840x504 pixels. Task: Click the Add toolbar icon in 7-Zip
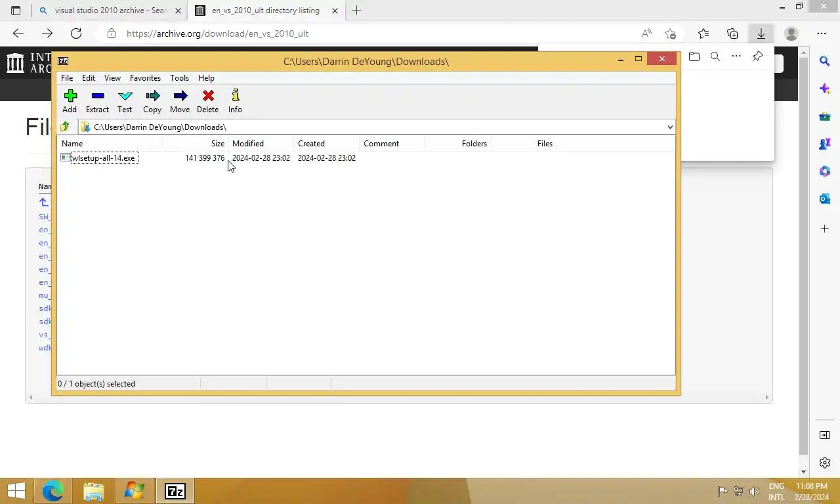pyautogui.click(x=70, y=101)
